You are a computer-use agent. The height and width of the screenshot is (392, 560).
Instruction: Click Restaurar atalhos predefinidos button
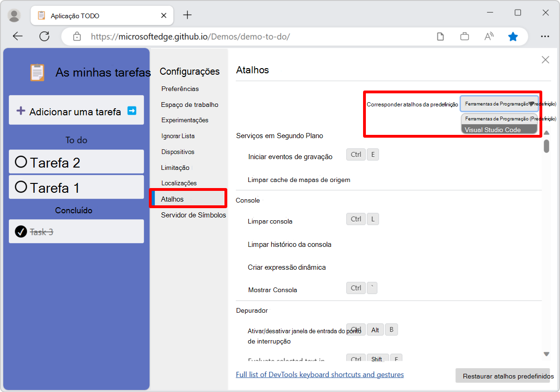[503, 376]
